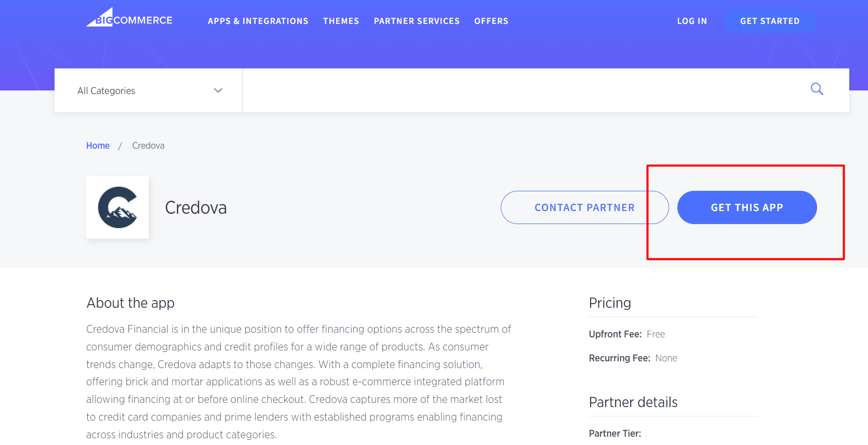
Task: Focus the app search input field
Action: 519,90
